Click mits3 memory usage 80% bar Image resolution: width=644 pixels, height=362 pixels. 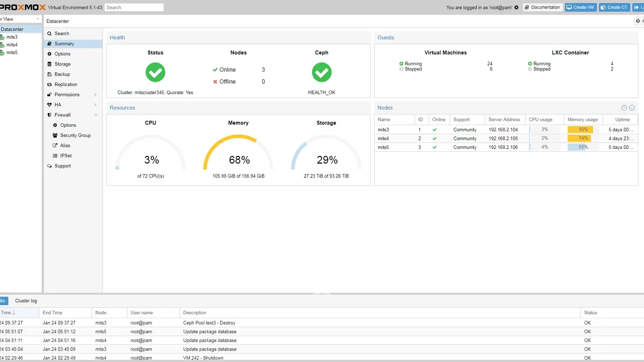[x=583, y=130]
